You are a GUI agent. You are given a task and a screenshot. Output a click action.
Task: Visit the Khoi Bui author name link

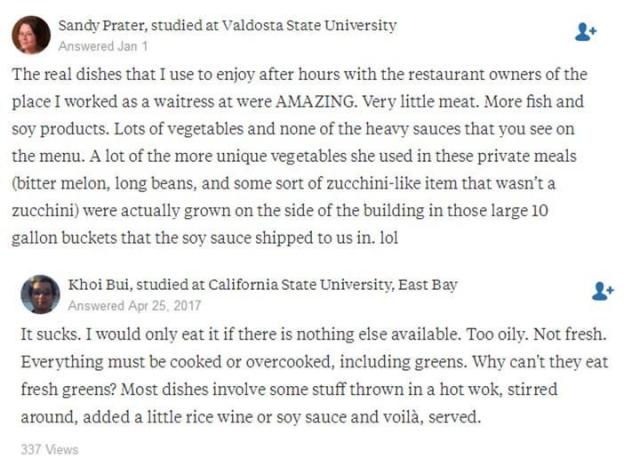tap(100, 284)
